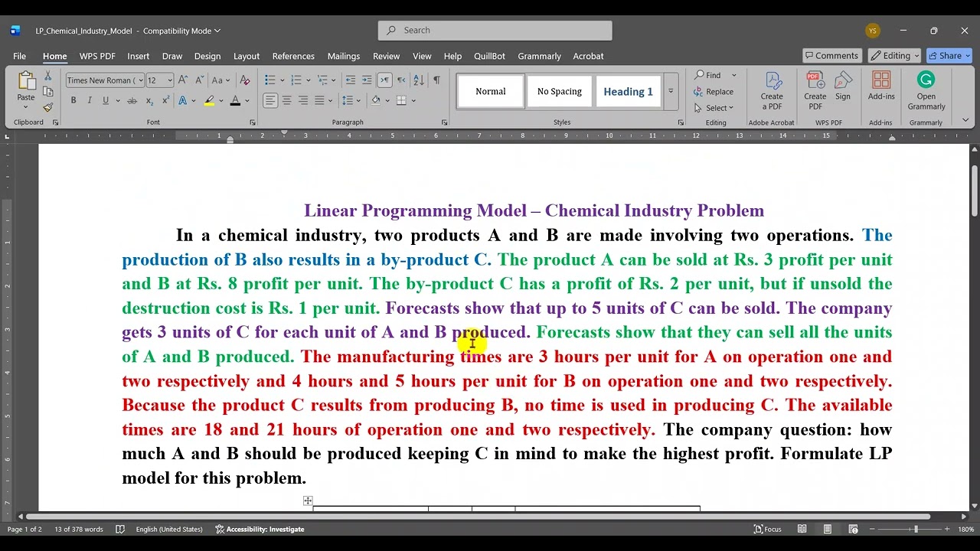Center align the paragraph
Screen dimensions: 980x551
coord(286,100)
